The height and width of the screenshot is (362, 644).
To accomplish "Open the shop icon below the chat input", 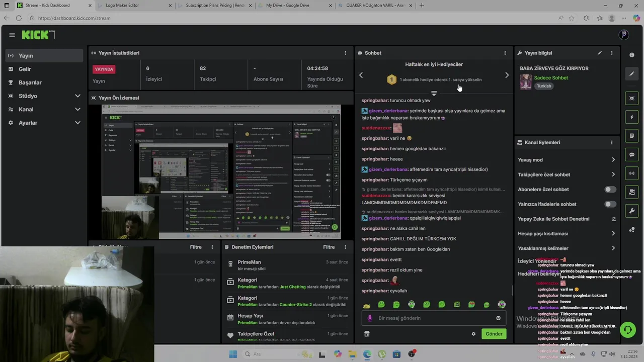I will pyautogui.click(x=367, y=334).
